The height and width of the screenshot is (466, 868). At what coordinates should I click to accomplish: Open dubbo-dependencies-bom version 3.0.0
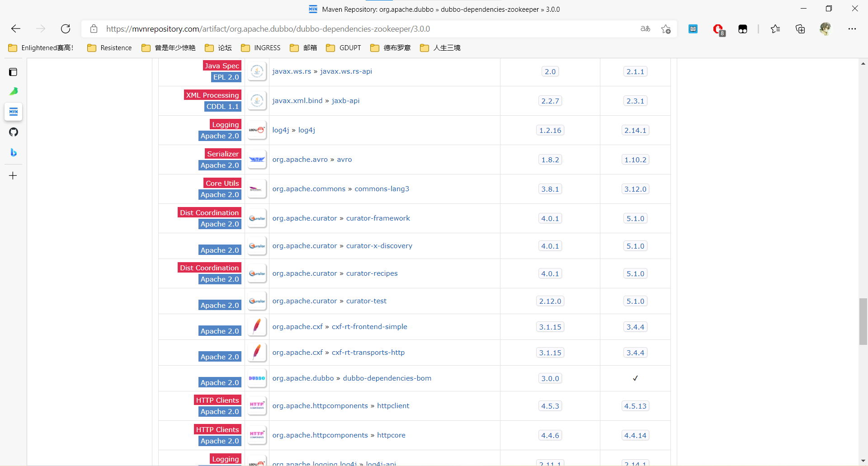click(550, 378)
